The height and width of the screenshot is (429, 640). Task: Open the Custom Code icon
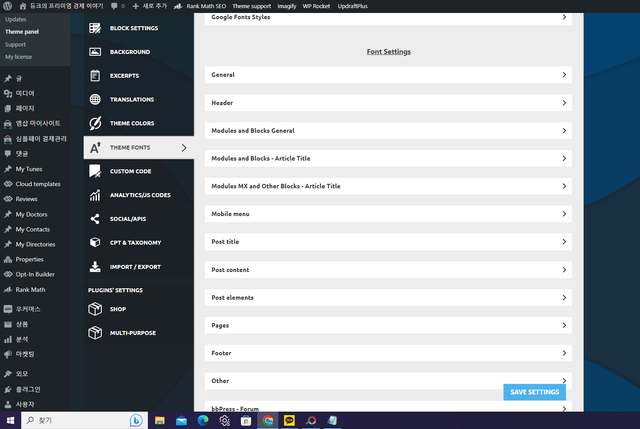click(95, 171)
